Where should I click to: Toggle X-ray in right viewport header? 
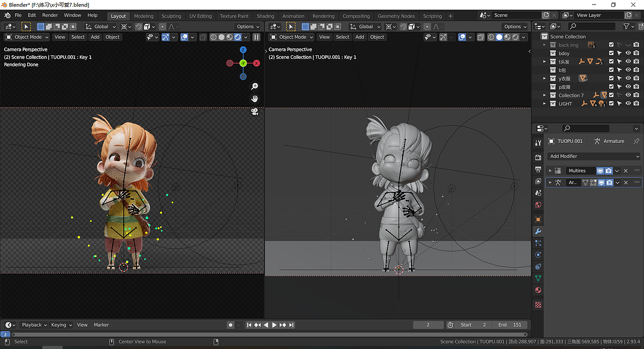(480, 37)
